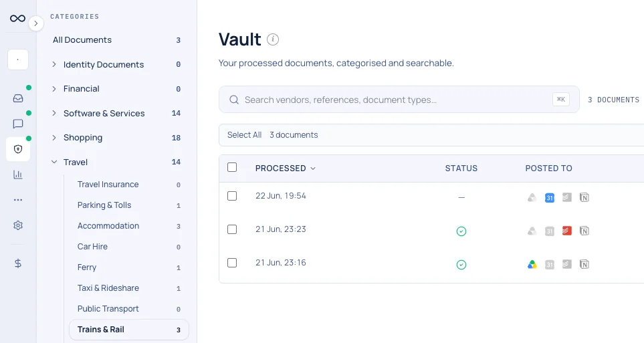The image size is (644, 343).
Task: Click the Vault info icon
Action: [273, 39]
